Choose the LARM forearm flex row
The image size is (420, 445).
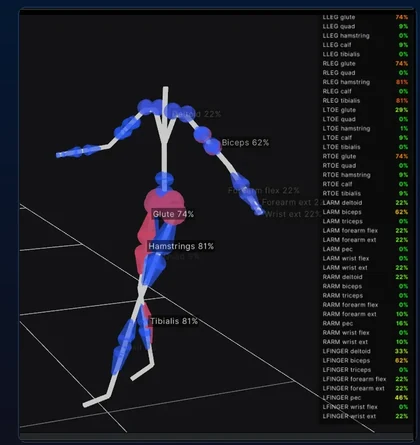click(365, 231)
